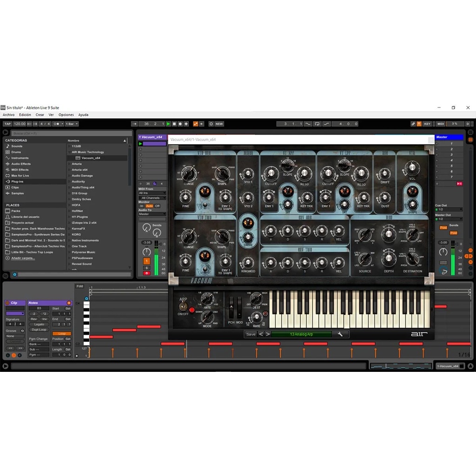The width and height of the screenshot is (476, 476).
Task: Toggle the transport Loop switch
Action: pyautogui.click(x=317, y=124)
